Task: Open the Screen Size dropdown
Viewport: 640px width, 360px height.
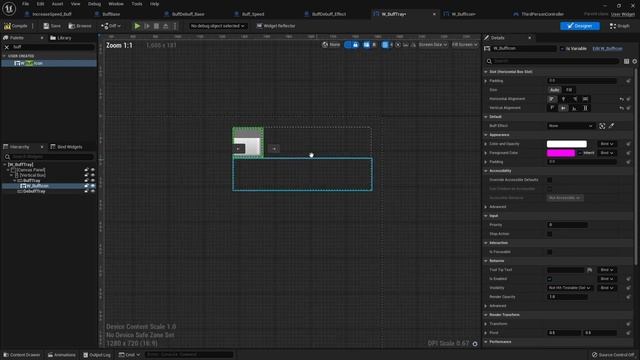Action: pyautogui.click(x=433, y=45)
